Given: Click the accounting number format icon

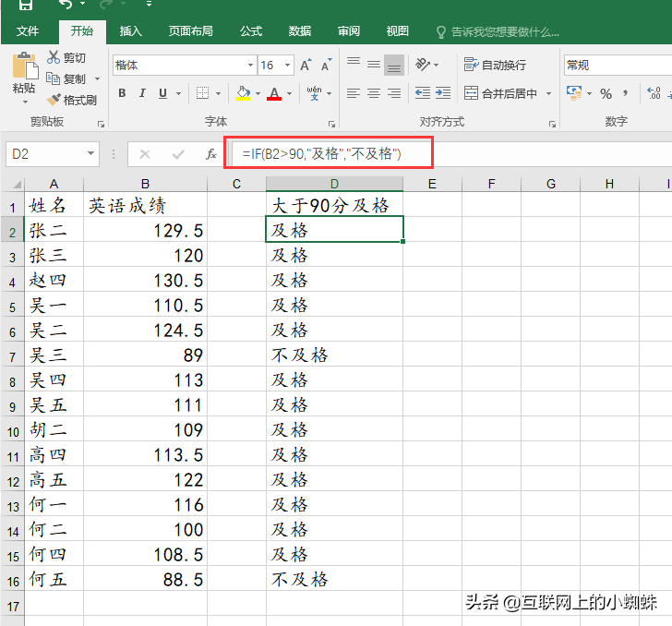Looking at the screenshot, I should [574, 93].
